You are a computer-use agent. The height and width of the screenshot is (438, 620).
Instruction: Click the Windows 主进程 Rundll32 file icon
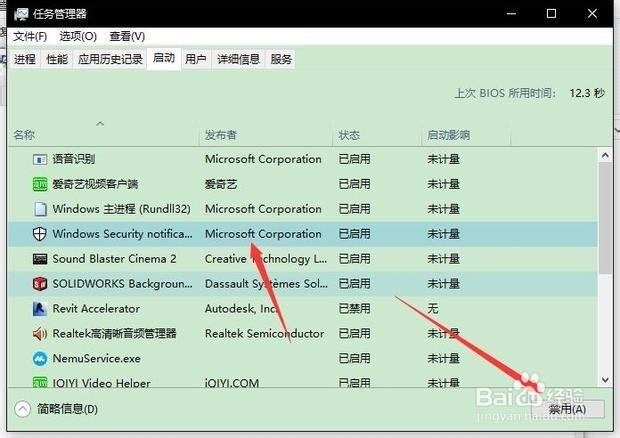(x=40, y=209)
